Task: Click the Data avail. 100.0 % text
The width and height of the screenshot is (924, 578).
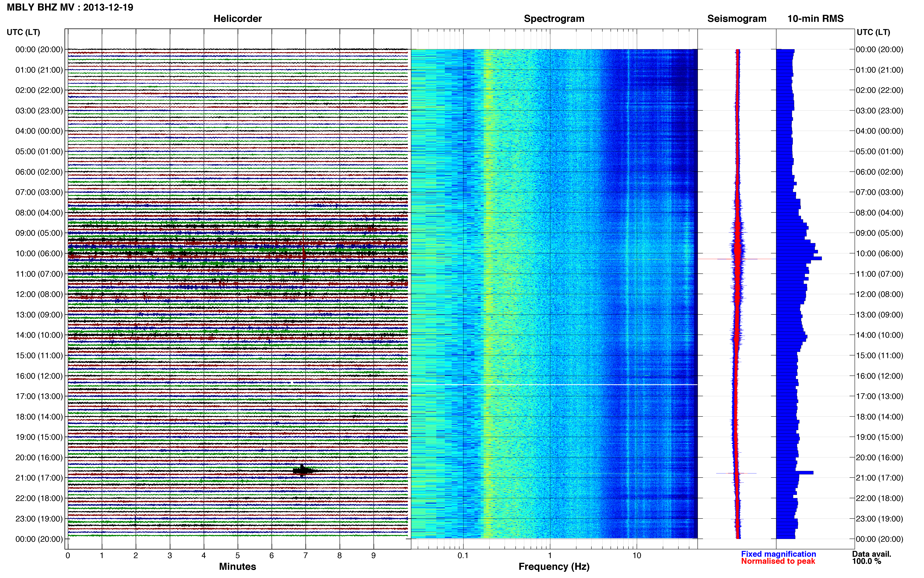Action: tap(871, 557)
